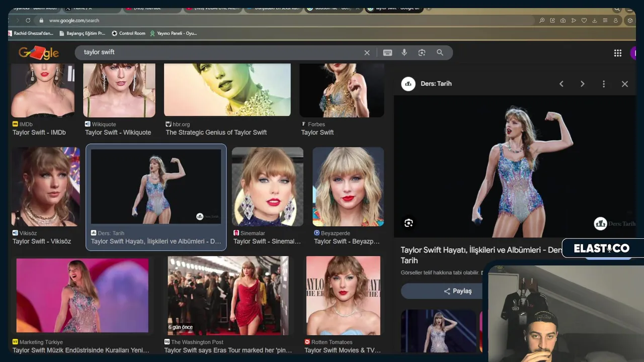Search this preview image with Lens
644x362 pixels.
point(409,223)
